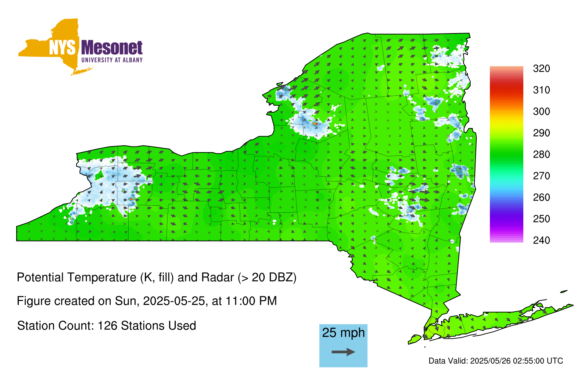Screen dimensions: 588x368
Task: Click the 250 colorbar label
Action: [541, 219]
